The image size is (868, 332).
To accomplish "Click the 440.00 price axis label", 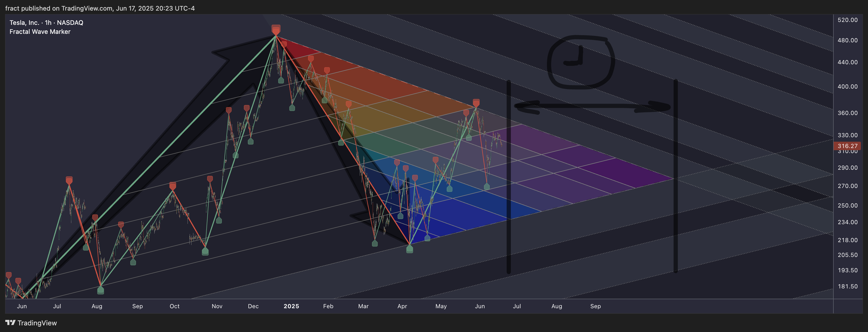I will 847,62.
